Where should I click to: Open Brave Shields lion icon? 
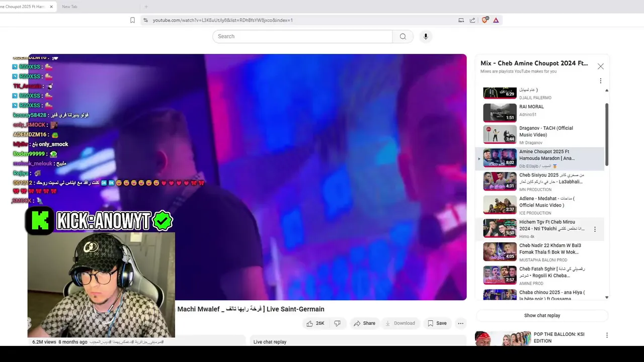485,20
